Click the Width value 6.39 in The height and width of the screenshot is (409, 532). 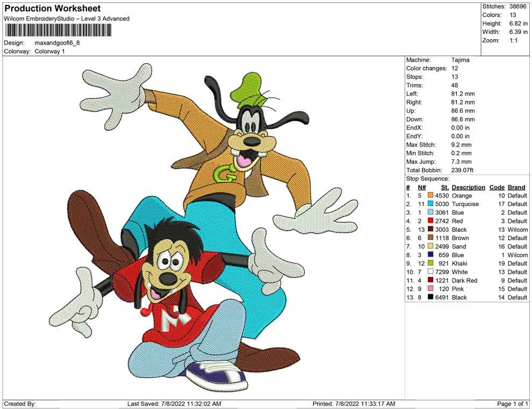[518, 32]
